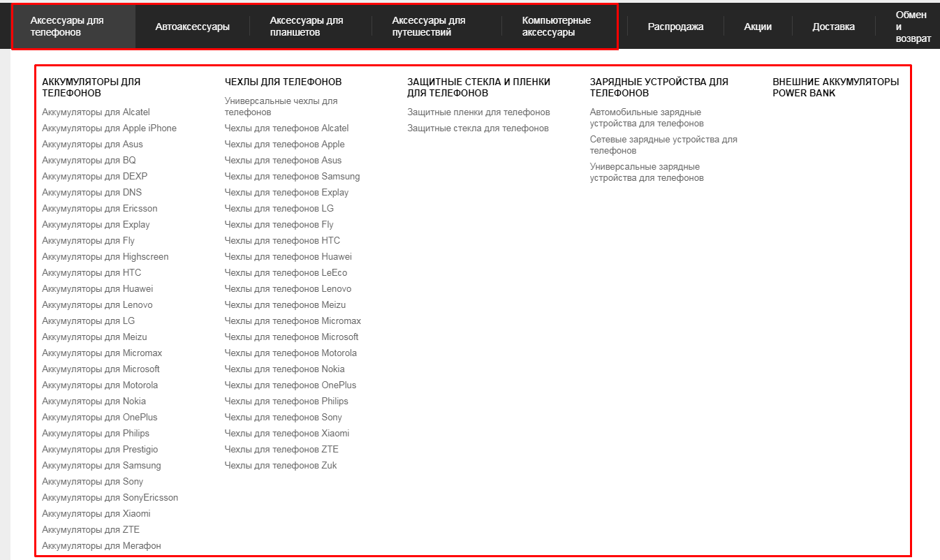Screen dimensions: 940x560
Task: Open Чехлы для телефонов Motorola
Action: pyautogui.click(x=291, y=353)
